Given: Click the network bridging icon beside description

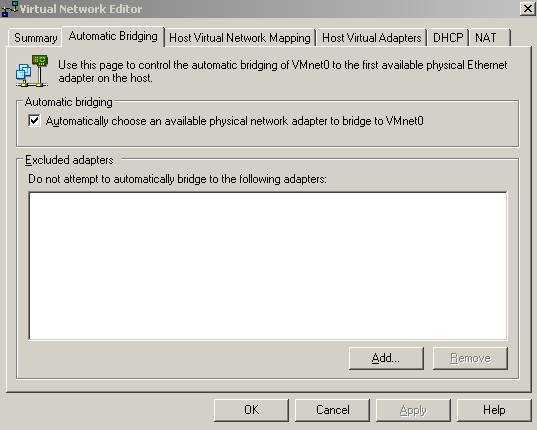Looking at the screenshot, I should tap(32, 71).
